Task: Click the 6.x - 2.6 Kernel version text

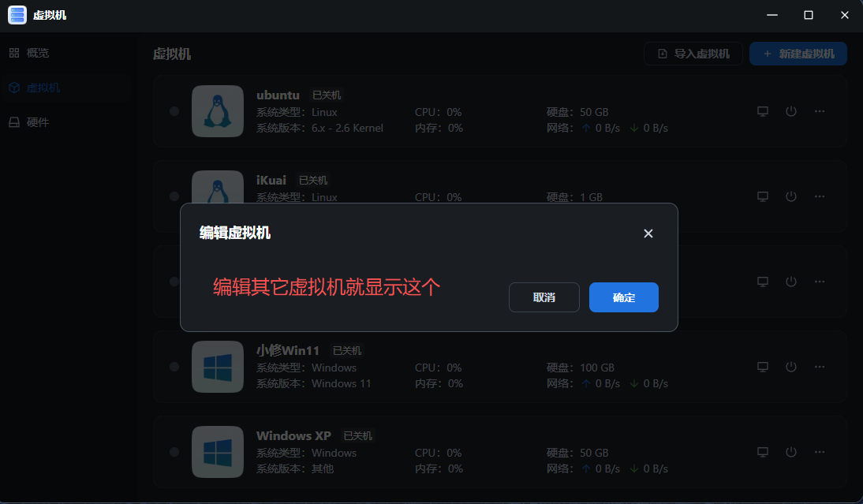Action: [x=347, y=129]
